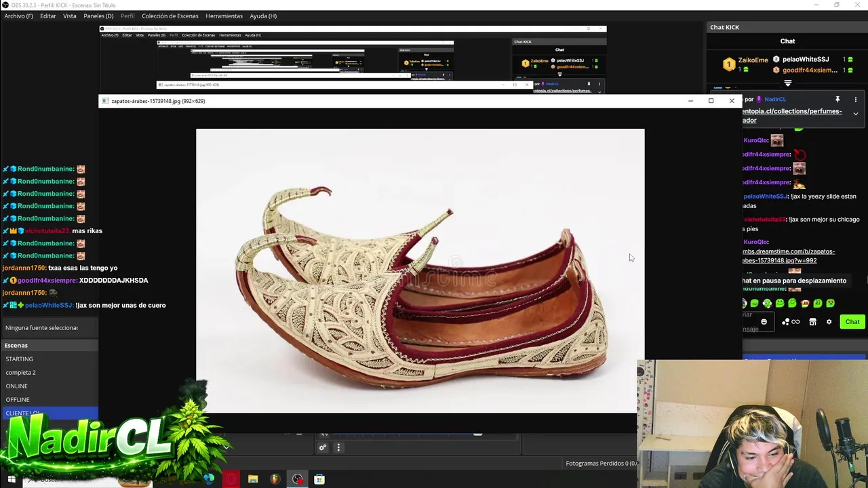The image size is (868, 488).
Task: Click ZaikoEme first-place gold badge
Action: (x=728, y=64)
